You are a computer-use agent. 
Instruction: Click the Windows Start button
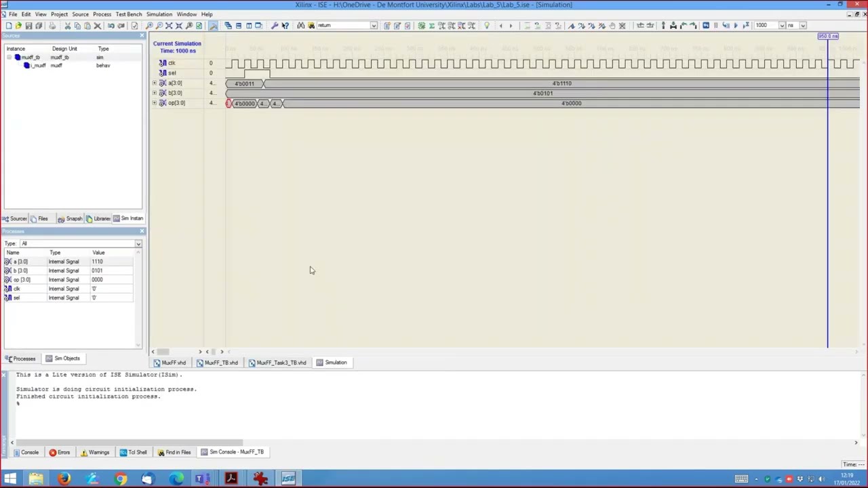[x=9, y=479]
